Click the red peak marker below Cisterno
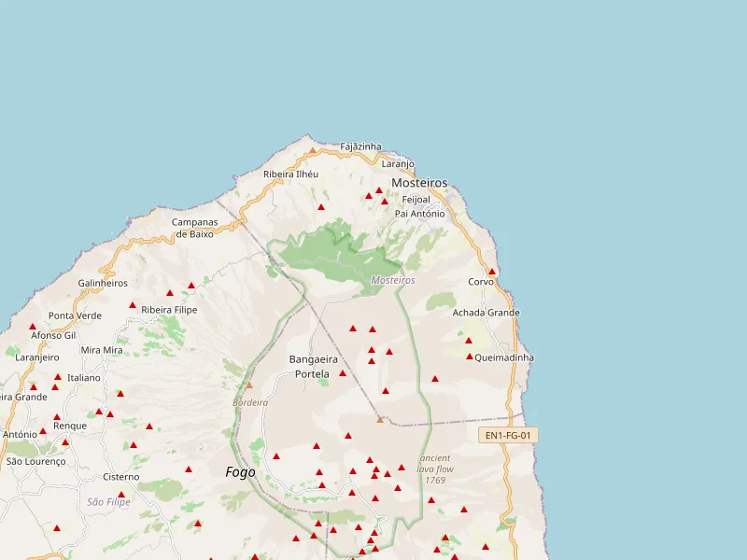The image size is (747, 560). (x=121, y=495)
